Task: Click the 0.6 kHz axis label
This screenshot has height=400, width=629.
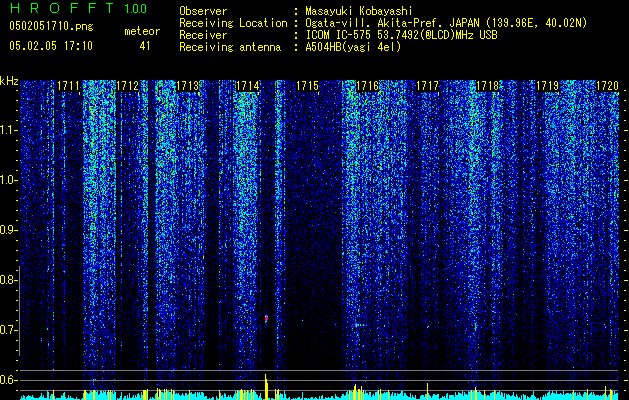Action: (x=8, y=380)
